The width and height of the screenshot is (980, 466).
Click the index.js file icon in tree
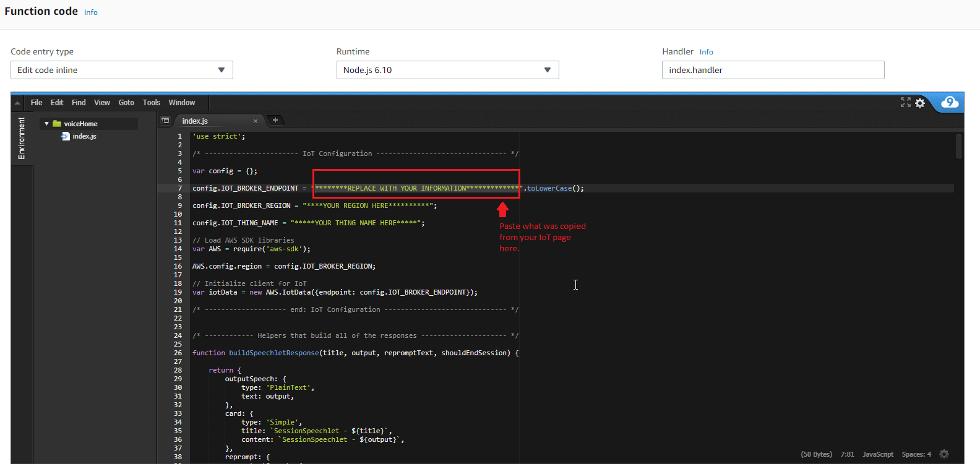(x=65, y=136)
